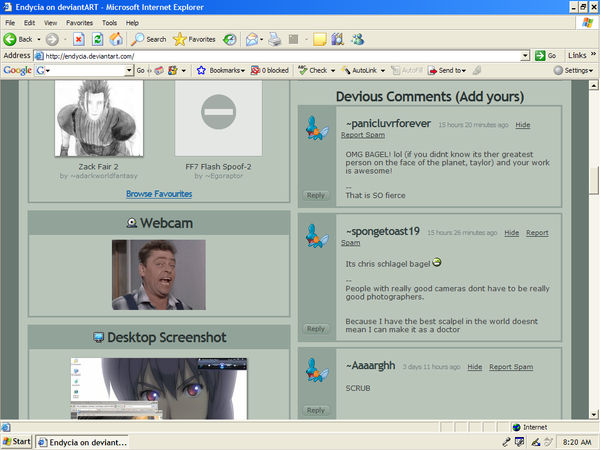
Task: Click the FF7 Flash Spoof-2 placeholder thumbnail
Action: 218,118
